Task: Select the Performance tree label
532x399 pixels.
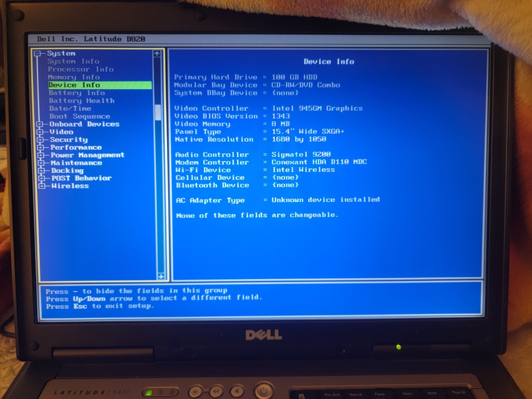Action: coord(76,147)
